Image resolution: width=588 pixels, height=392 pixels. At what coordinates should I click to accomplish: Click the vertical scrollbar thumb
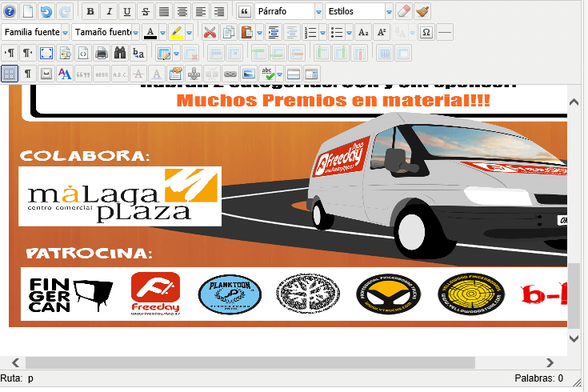[x=574, y=295]
